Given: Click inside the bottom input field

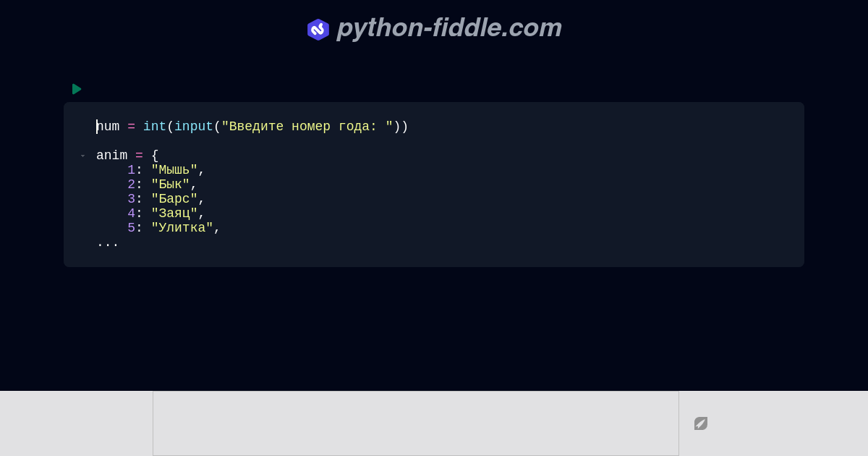Looking at the screenshot, I should coord(416,423).
